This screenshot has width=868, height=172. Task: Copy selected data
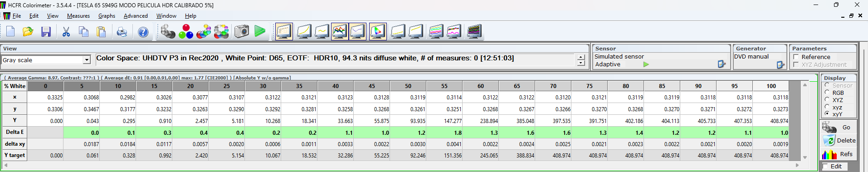84,32
